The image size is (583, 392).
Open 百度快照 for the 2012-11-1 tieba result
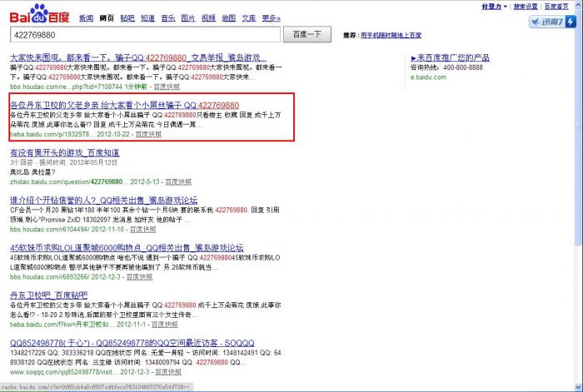pos(165,325)
